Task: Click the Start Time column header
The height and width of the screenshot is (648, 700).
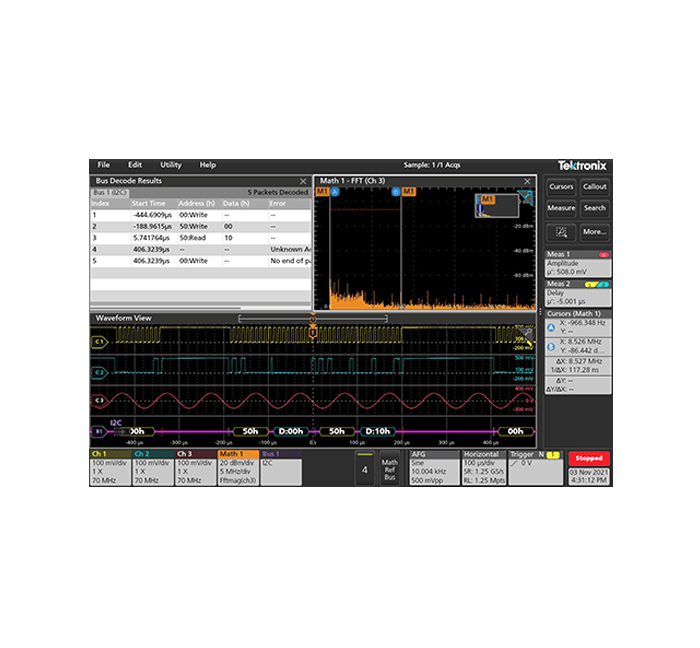Action: coord(154,204)
